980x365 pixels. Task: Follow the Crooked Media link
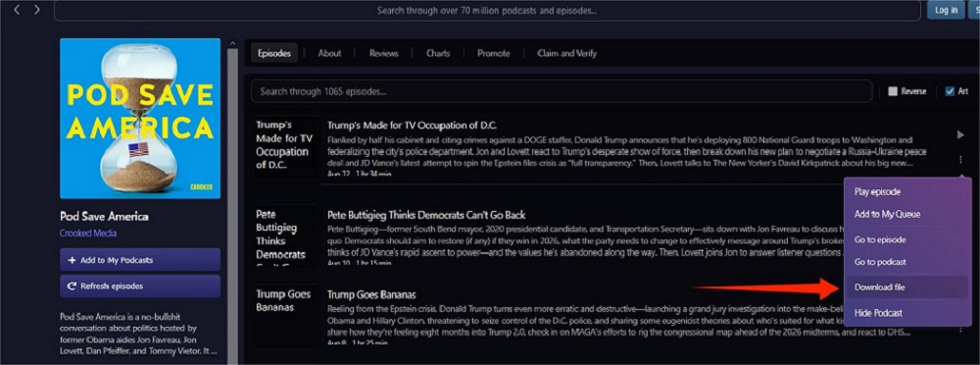[88, 233]
